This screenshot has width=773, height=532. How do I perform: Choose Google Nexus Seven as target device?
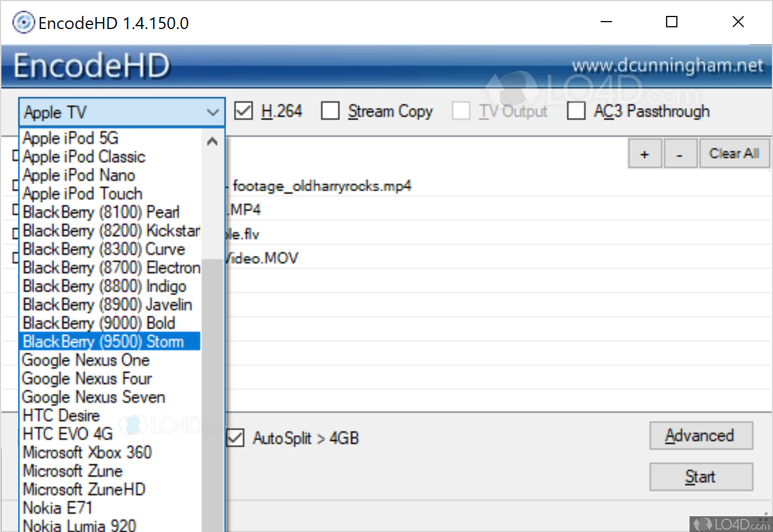point(93,397)
